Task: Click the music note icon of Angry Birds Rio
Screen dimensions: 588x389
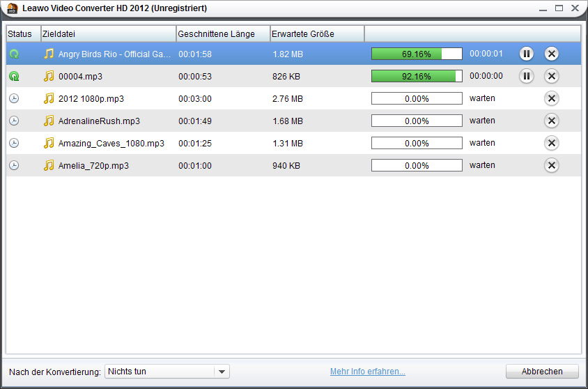Action: coord(49,54)
